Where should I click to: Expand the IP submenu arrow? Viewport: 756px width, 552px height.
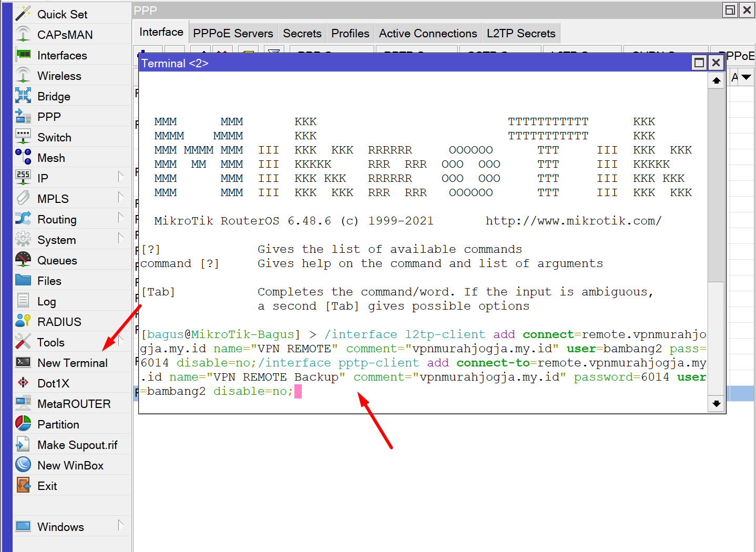pyautogui.click(x=121, y=176)
